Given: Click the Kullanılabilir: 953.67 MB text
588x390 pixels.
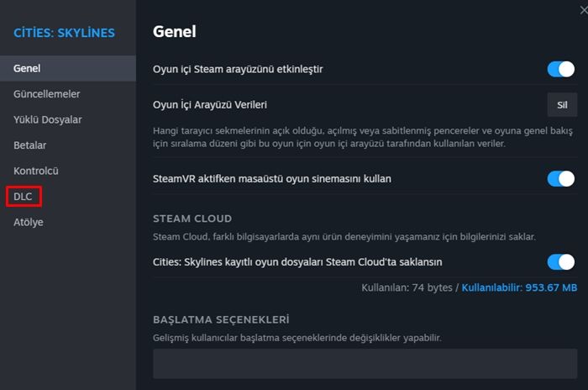Looking at the screenshot, I should (519, 287).
